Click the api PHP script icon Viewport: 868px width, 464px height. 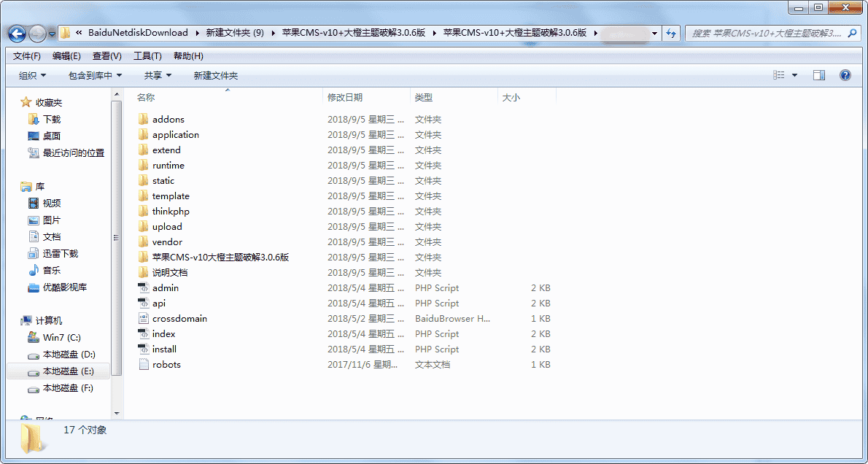point(144,303)
